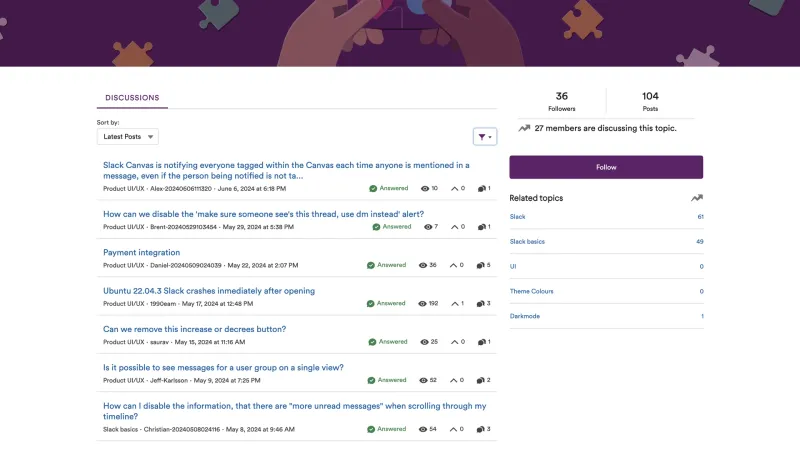Screen dimensions: 800x450
Task: Upvote the Ubuntu 22.04.3 crash post
Action: [x=455, y=304]
